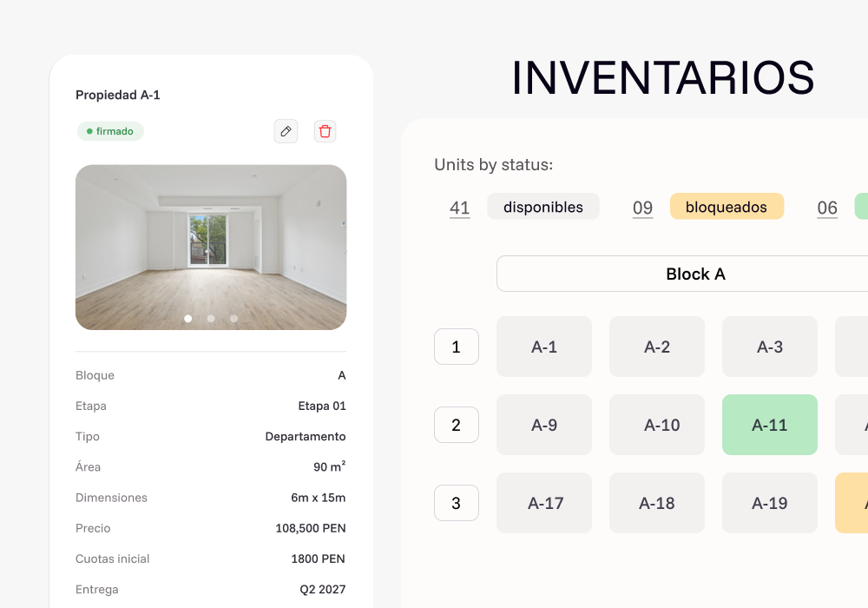Select floor 3 row button
Image resolution: width=868 pixels, height=608 pixels.
(457, 503)
